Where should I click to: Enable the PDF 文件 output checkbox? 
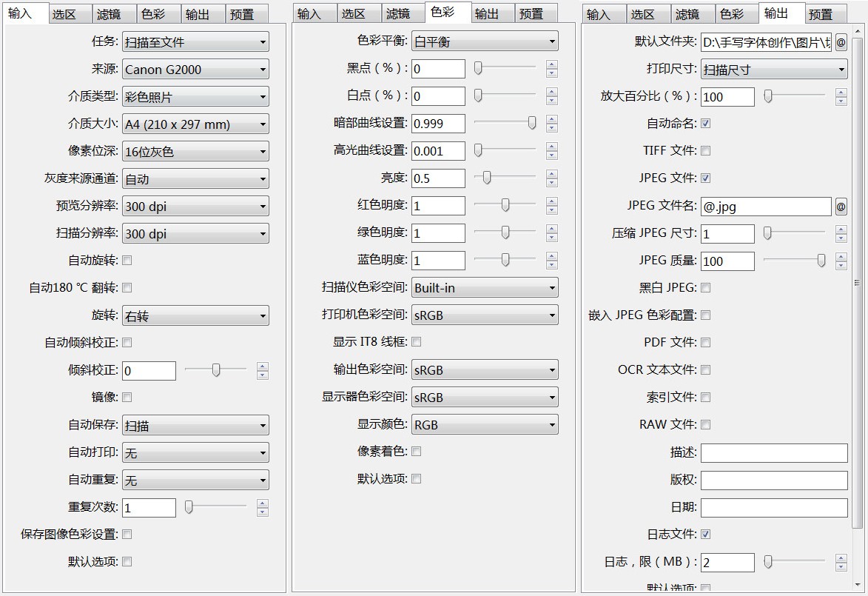coord(705,343)
